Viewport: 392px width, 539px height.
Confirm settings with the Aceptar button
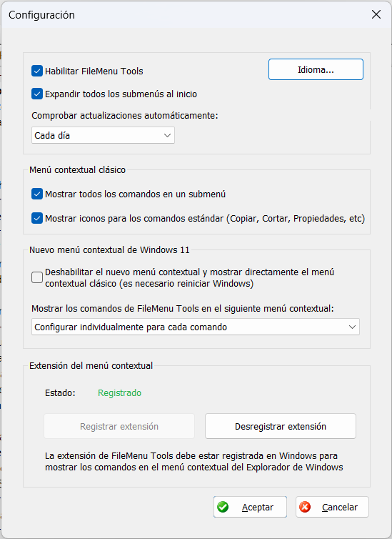(x=250, y=507)
